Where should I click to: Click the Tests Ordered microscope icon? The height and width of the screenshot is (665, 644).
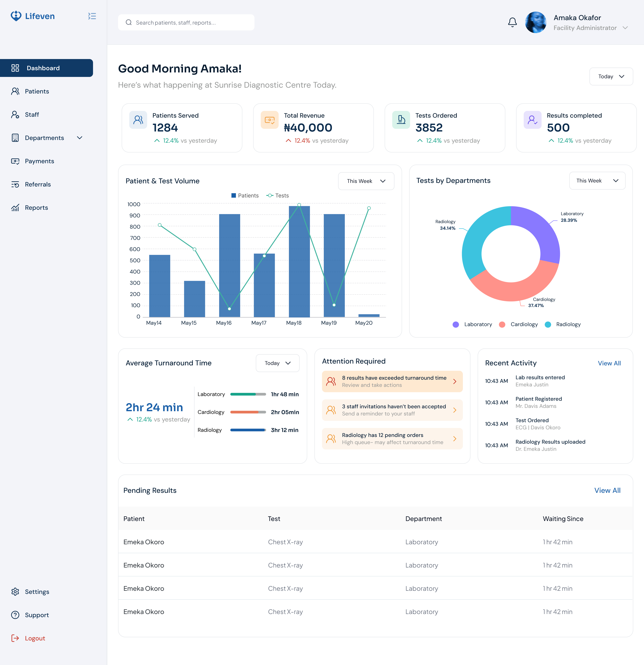401,120
